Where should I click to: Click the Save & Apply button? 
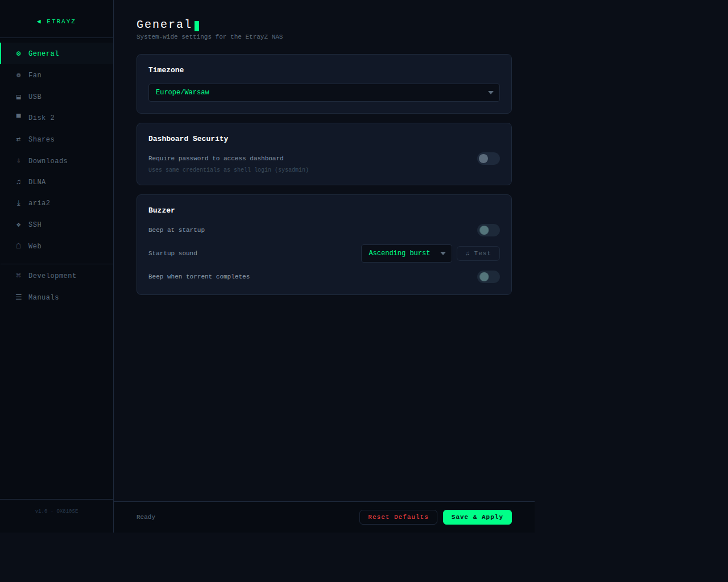(477, 517)
